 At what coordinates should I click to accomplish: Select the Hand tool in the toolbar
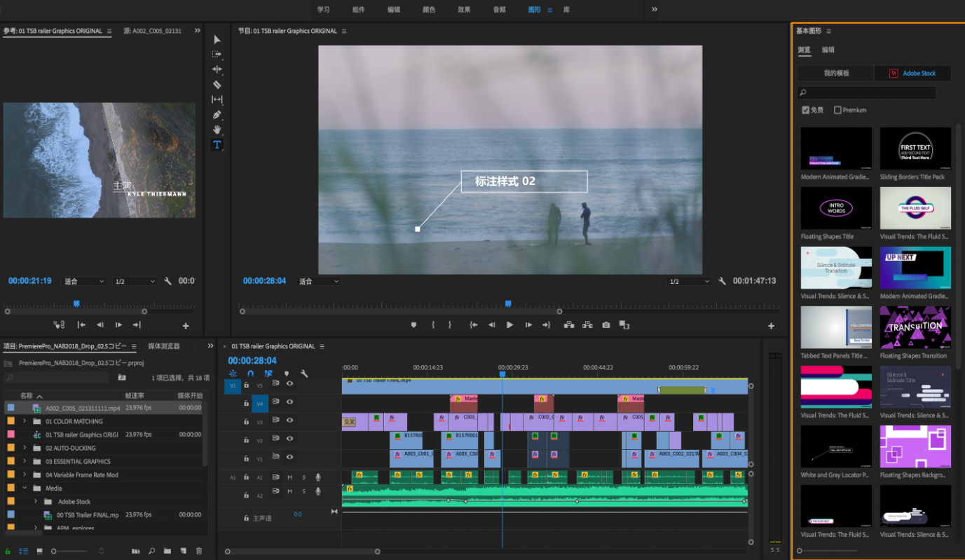[217, 129]
